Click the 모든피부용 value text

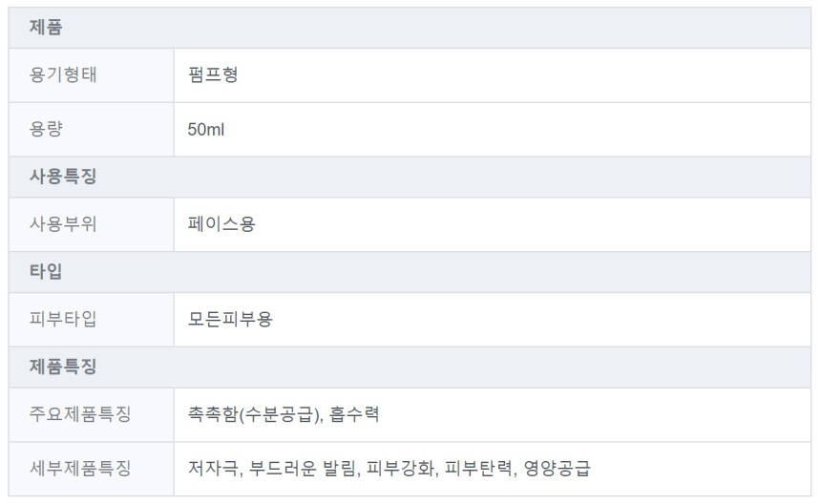click(x=230, y=319)
